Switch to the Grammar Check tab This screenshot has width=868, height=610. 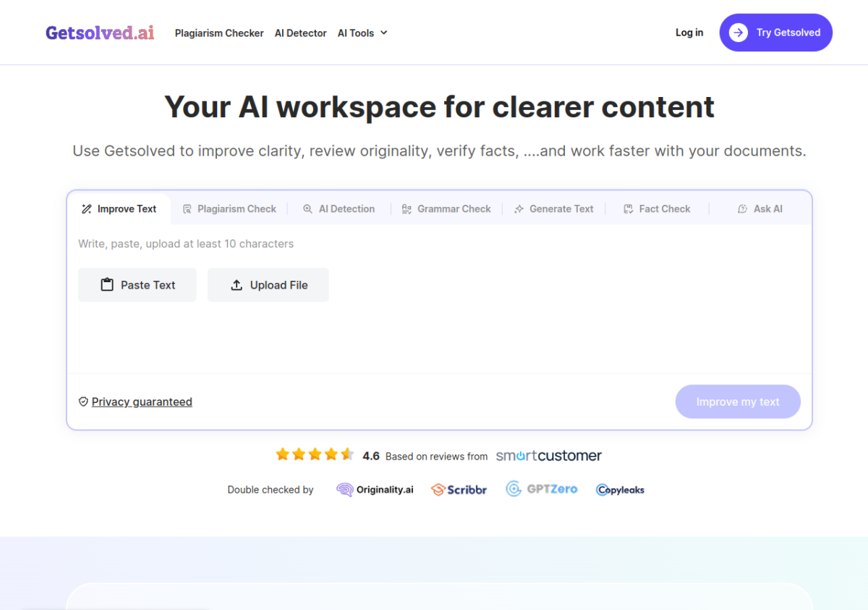[447, 209]
